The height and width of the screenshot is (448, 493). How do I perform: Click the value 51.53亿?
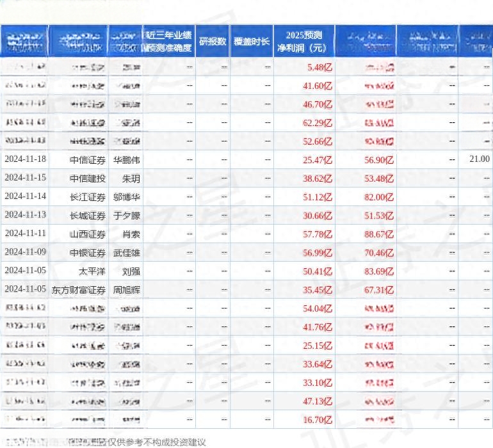tap(379, 216)
